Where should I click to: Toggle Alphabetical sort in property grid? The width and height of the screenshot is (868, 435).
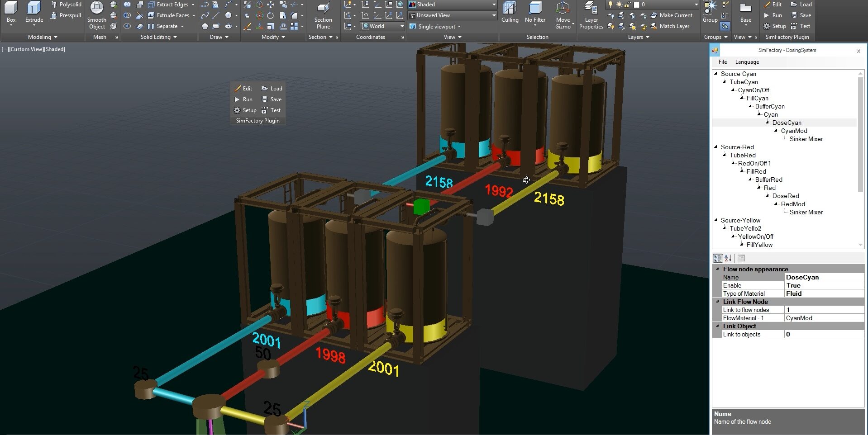pos(728,258)
